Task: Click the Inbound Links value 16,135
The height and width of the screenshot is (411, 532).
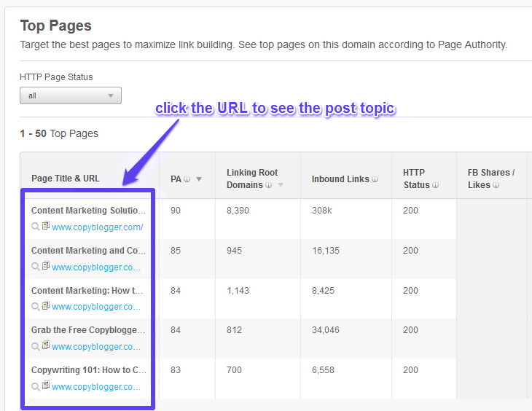Action: click(x=326, y=251)
